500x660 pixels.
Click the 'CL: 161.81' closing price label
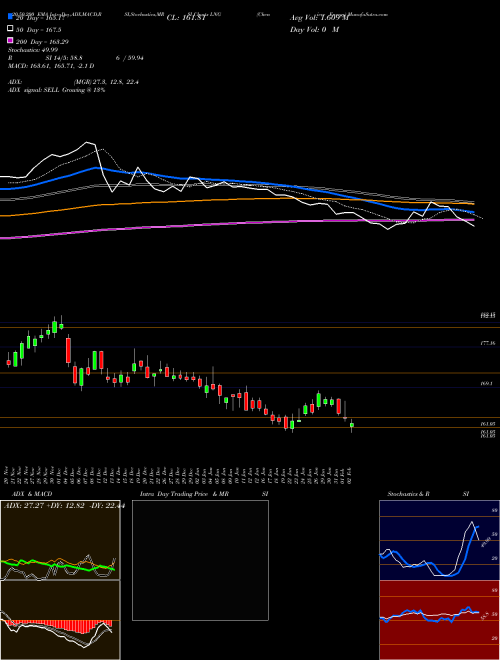click(186, 18)
